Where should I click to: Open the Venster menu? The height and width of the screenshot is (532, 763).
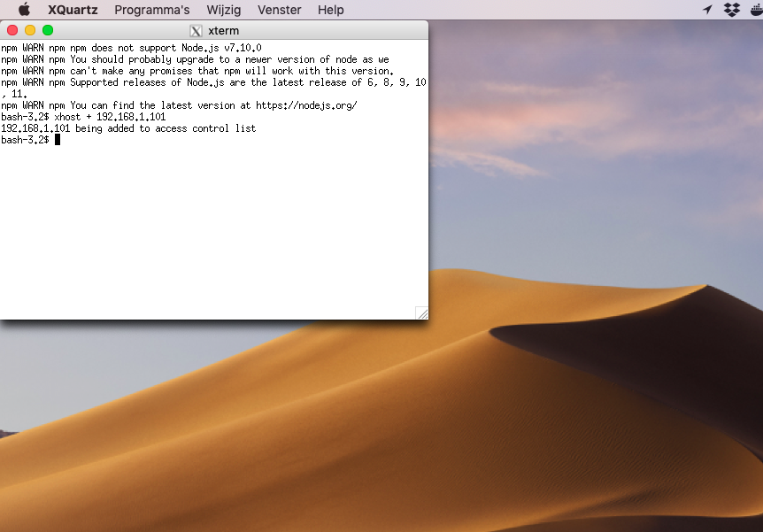pos(280,10)
